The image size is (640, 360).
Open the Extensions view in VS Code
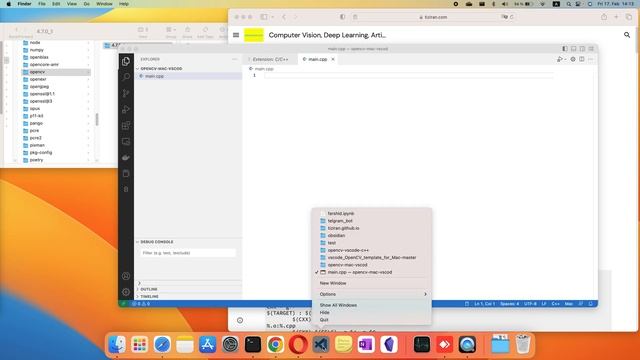pos(126,125)
